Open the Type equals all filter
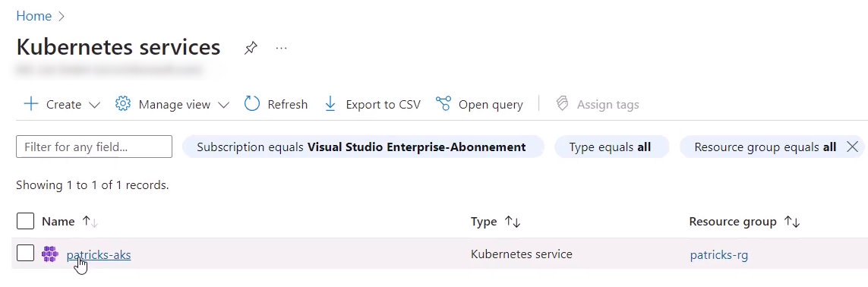 pyautogui.click(x=611, y=147)
